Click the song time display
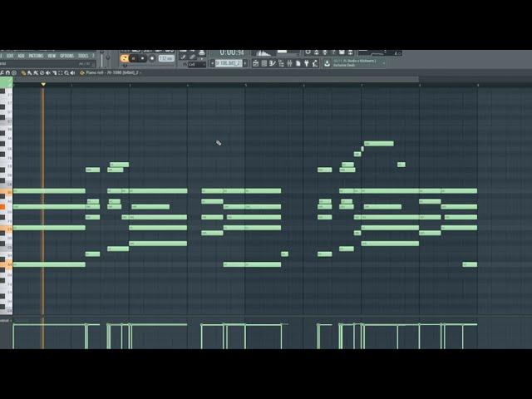This screenshot has height=399, width=532. point(232,53)
